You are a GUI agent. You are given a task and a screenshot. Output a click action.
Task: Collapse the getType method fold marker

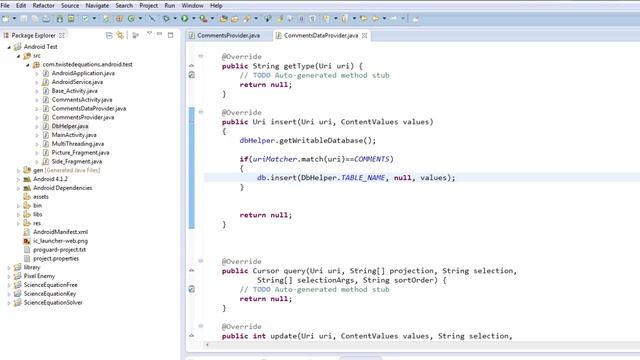pyautogui.click(x=201, y=56)
